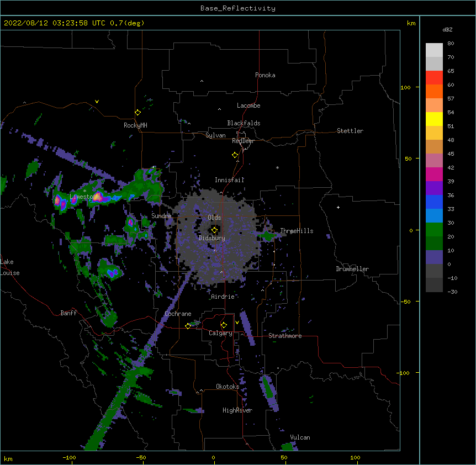Click the yellow diamond marker south of RedDeer

pyautogui.click(x=235, y=155)
